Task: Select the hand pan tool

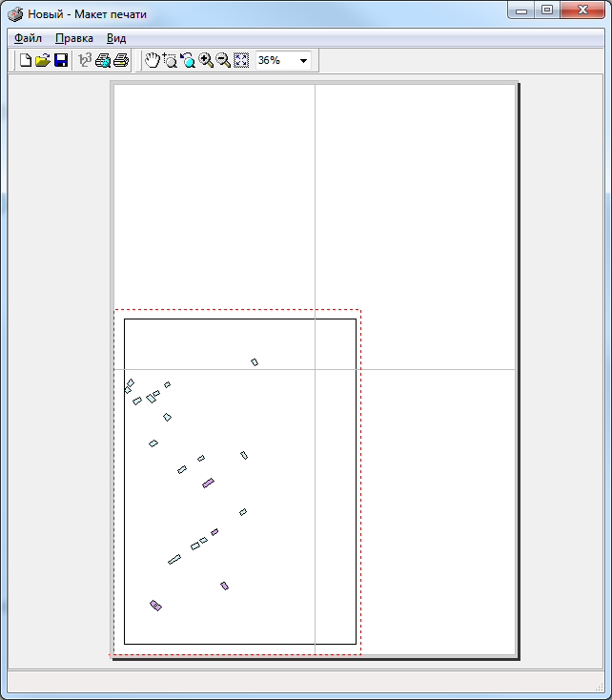Action: coord(153,60)
